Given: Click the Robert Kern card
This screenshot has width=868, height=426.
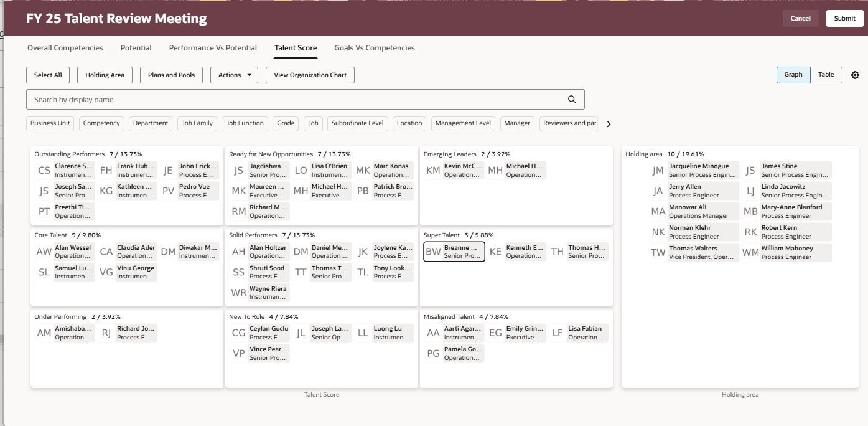Looking at the screenshot, I should (796, 232).
